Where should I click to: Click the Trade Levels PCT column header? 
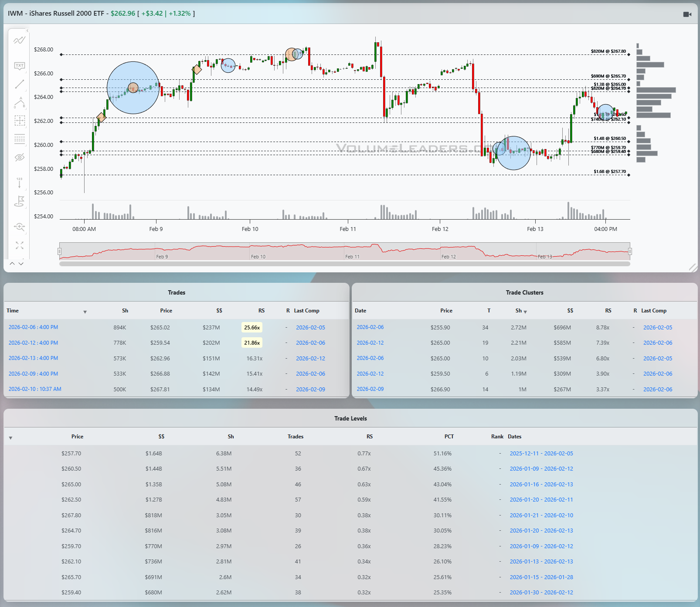[x=449, y=437]
